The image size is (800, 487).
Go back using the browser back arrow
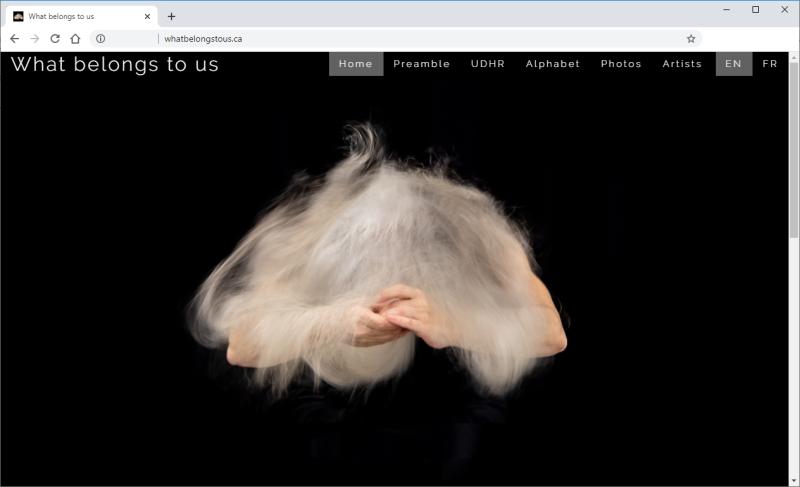click(14, 39)
